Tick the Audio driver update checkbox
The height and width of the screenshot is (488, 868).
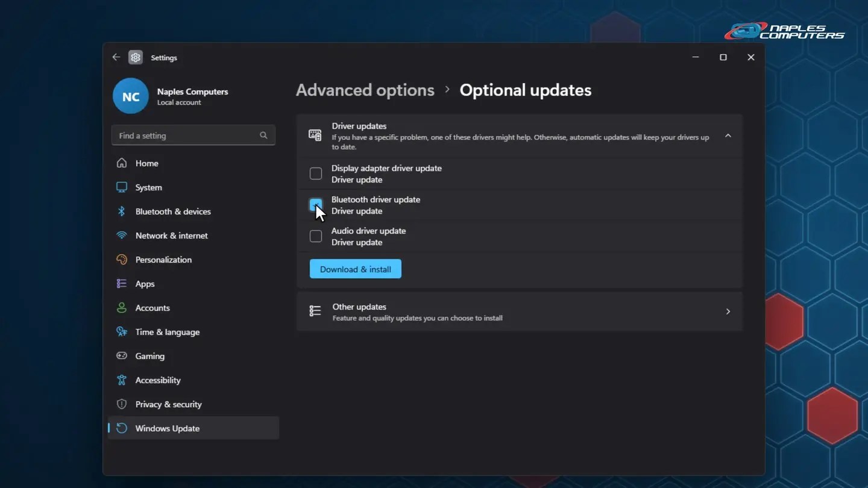coord(316,236)
